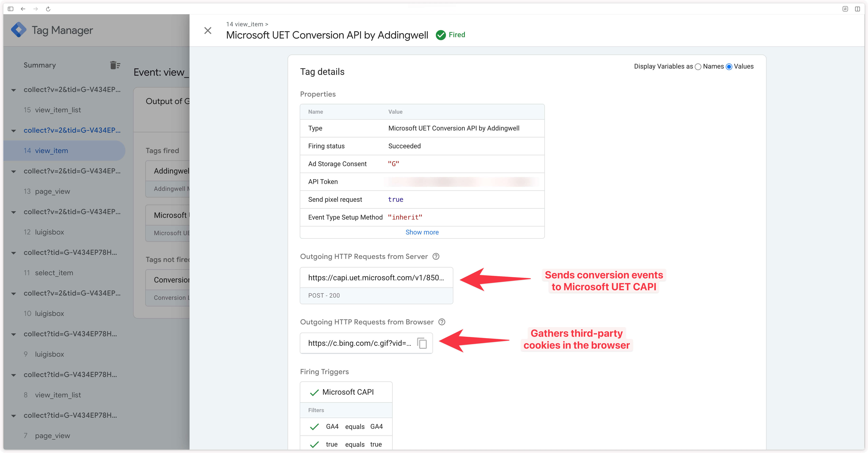The image size is (868, 453).
Task: Open the Summary view in the sidebar
Action: [x=40, y=65]
